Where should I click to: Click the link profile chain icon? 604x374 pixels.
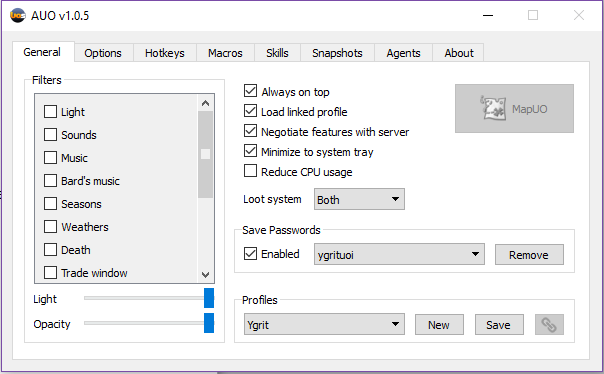coord(549,325)
